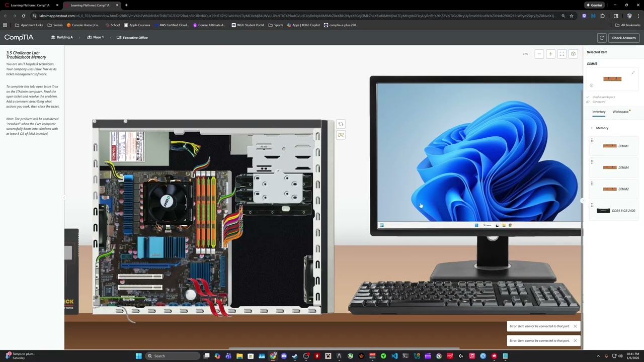
Task: Click the CompTIA logo
Action: [19, 37]
